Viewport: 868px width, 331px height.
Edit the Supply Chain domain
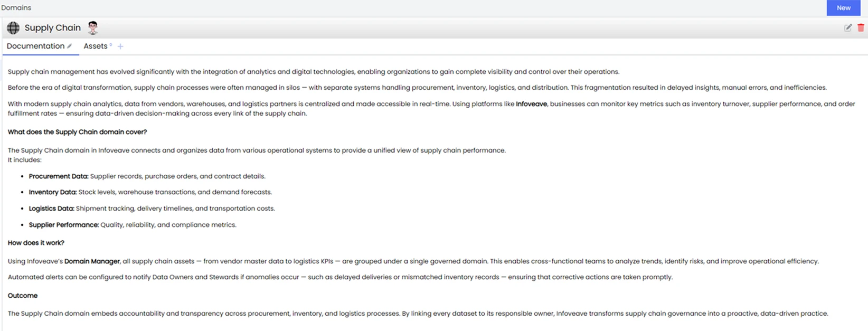point(847,28)
